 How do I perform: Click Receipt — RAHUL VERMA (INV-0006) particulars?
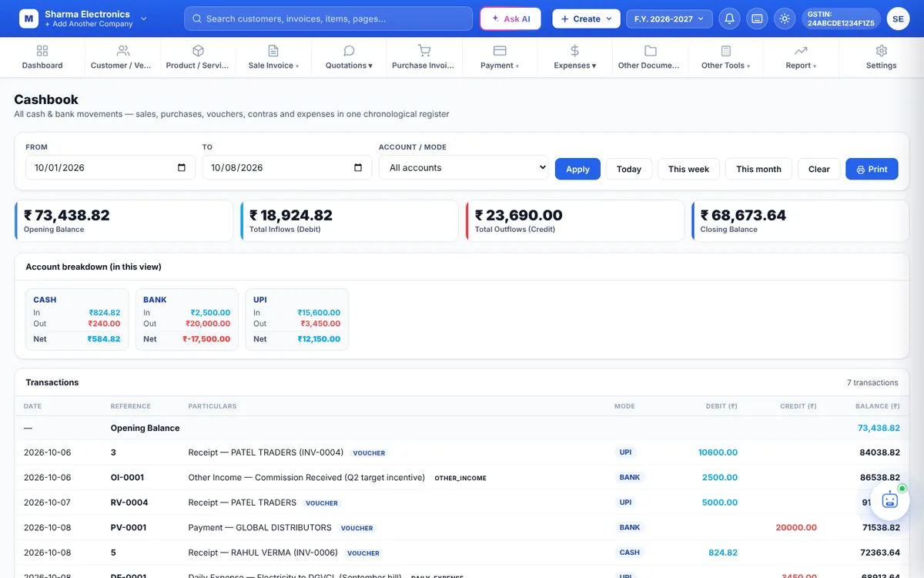click(263, 553)
